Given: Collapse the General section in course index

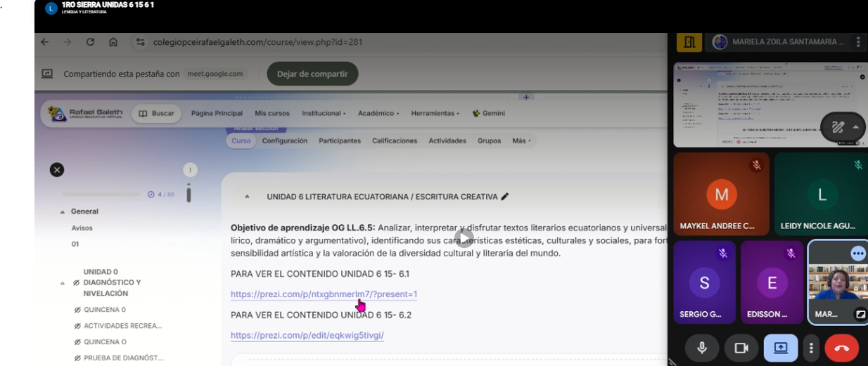Looking at the screenshot, I should click(x=63, y=211).
